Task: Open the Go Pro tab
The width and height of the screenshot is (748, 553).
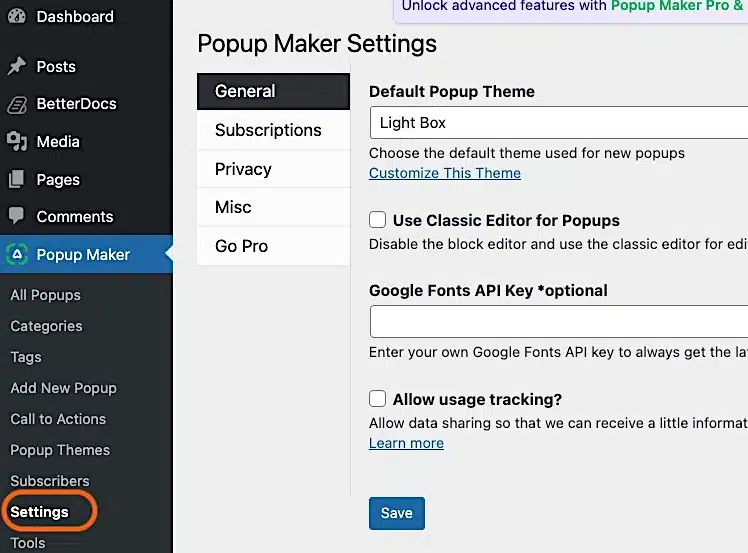Action: [273, 246]
